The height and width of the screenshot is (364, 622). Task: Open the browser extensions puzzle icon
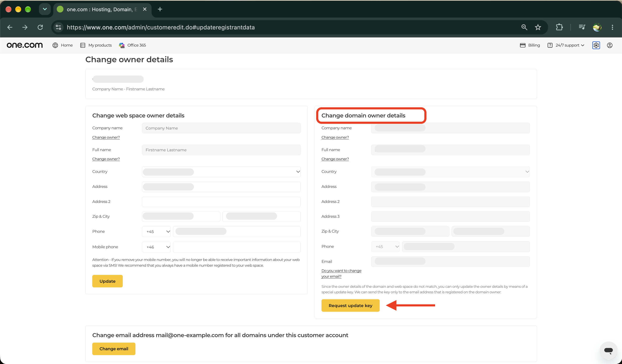559,27
